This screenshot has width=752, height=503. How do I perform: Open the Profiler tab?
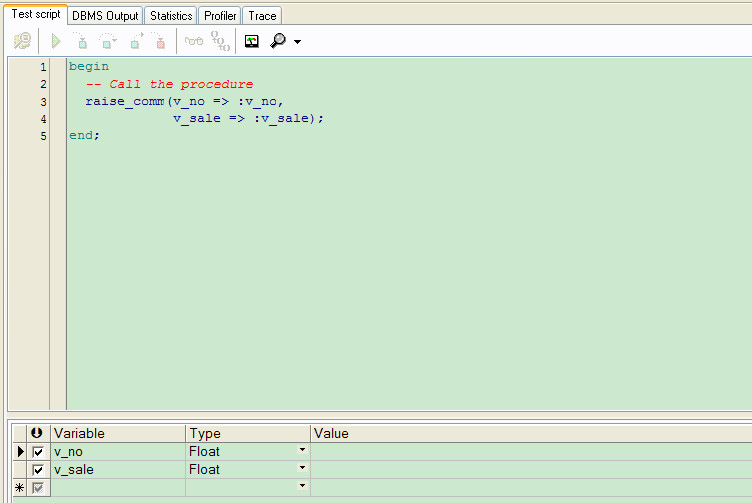(x=220, y=16)
